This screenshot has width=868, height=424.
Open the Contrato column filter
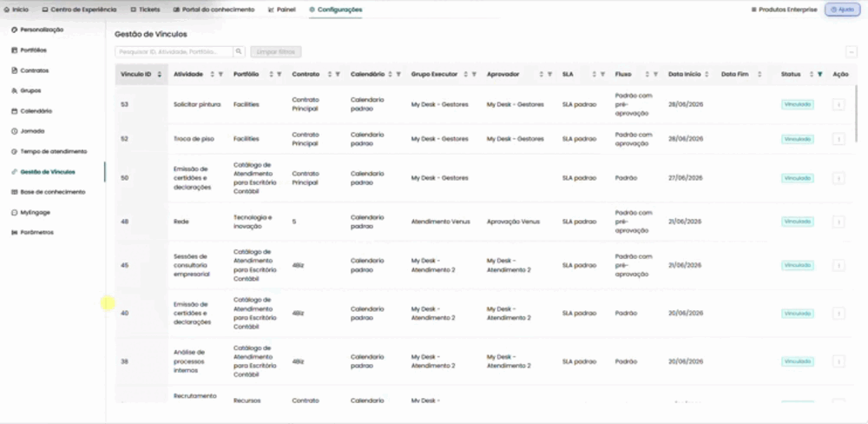(338, 74)
